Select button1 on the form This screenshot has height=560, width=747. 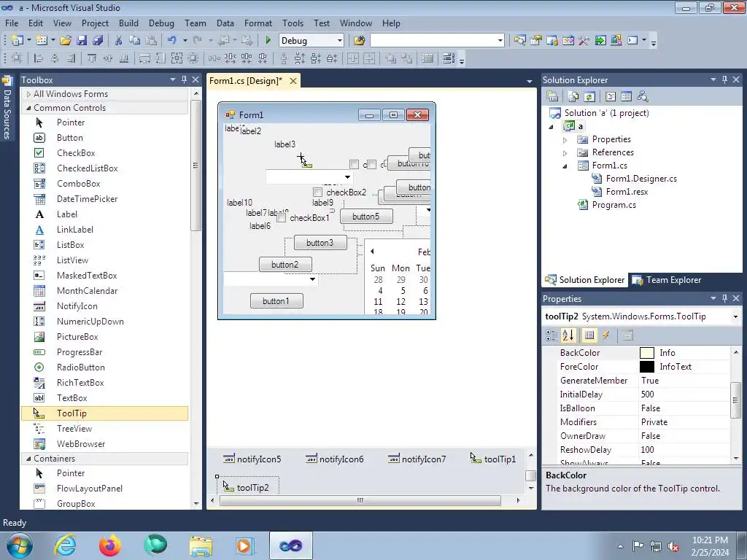[x=276, y=301]
